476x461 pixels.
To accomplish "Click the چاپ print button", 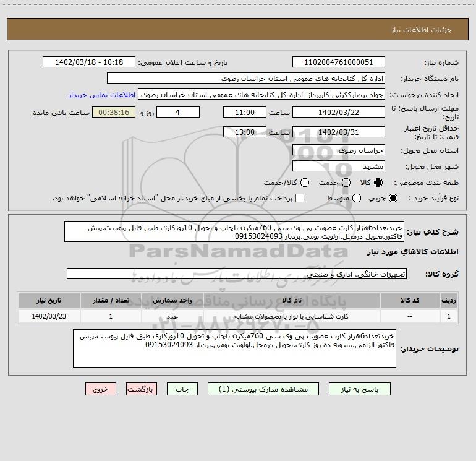I will tap(182, 389).
